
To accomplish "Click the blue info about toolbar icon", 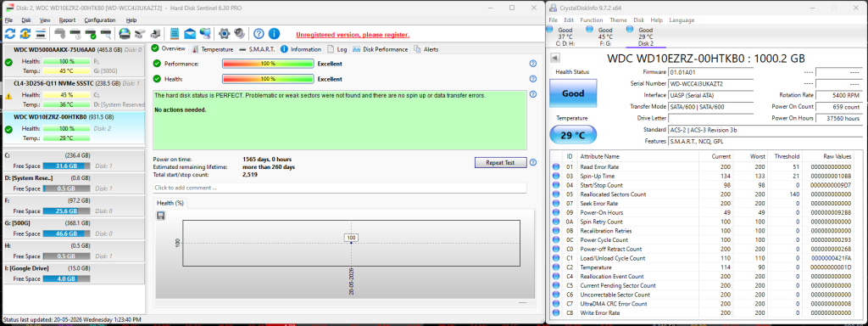I will tap(274, 34).
